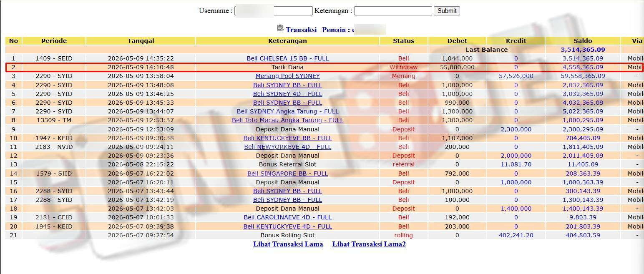Open Beli SYDNEY BB - FULL at 13:43:44
Image resolution: width=644 pixels, height=274 pixels.
point(287,191)
